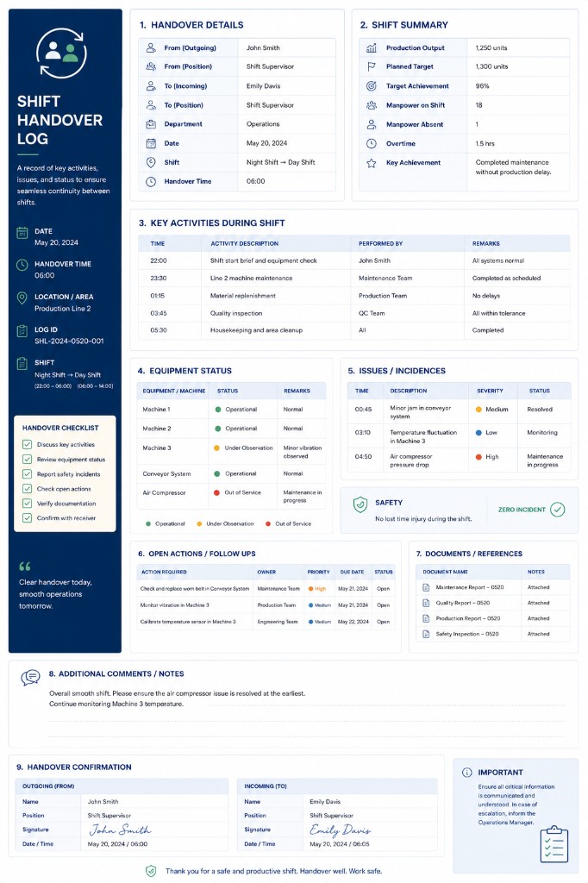Viewport: 588px width, 883px height.
Task: Click the 'ACTIVITY DESCRIPTION' column header
Action: click(245, 244)
